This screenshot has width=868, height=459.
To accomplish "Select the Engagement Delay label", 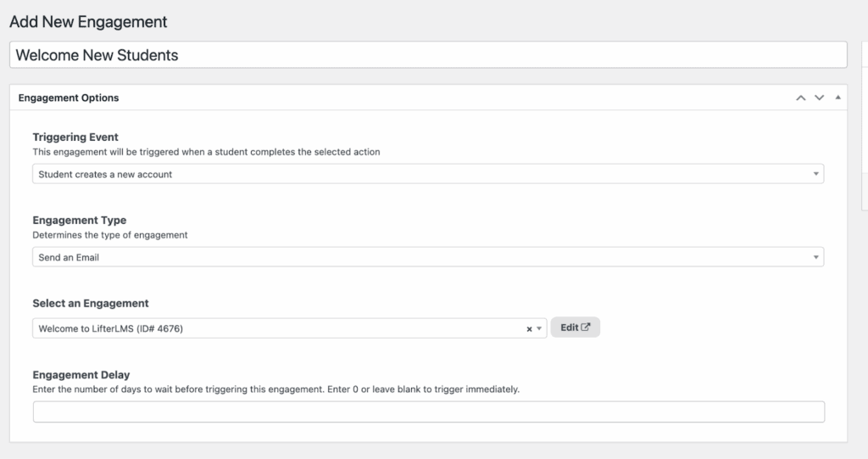I will pyautogui.click(x=81, y=375).
